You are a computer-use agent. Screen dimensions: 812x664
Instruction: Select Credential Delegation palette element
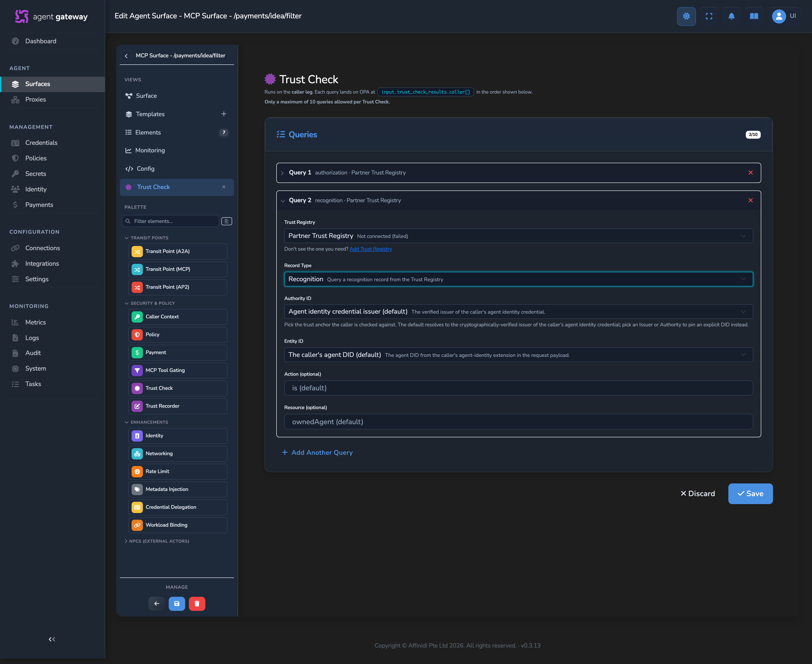coord(178,507)
